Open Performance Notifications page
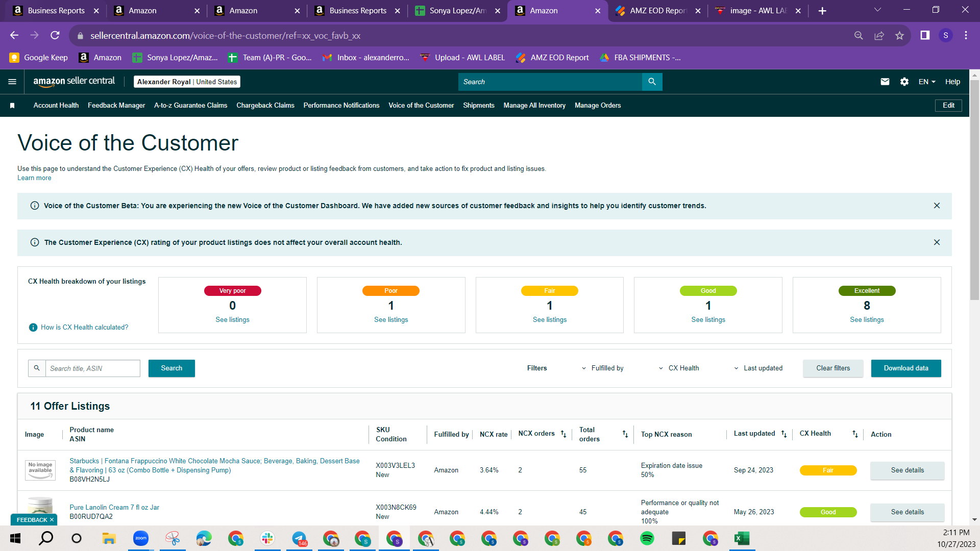Viewport: 980px width, 551px height. click(341, 106)
